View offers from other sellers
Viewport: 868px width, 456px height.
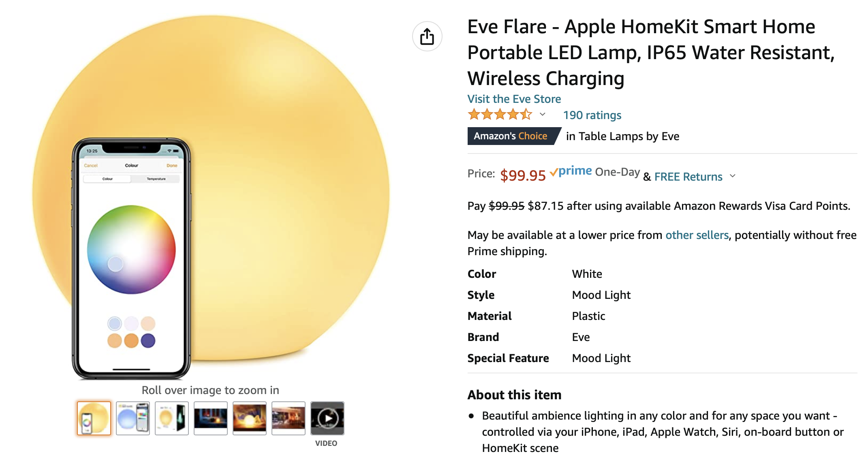click(697, 235)
